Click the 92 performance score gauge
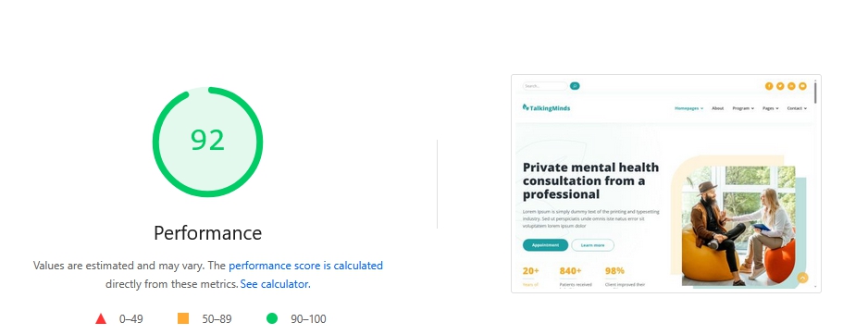Image resolution: width=868 pixels, height=335 pixels. (x=207, y=142)
